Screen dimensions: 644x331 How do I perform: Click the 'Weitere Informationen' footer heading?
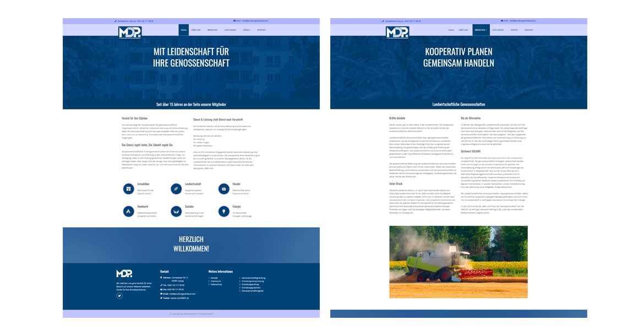221,272
